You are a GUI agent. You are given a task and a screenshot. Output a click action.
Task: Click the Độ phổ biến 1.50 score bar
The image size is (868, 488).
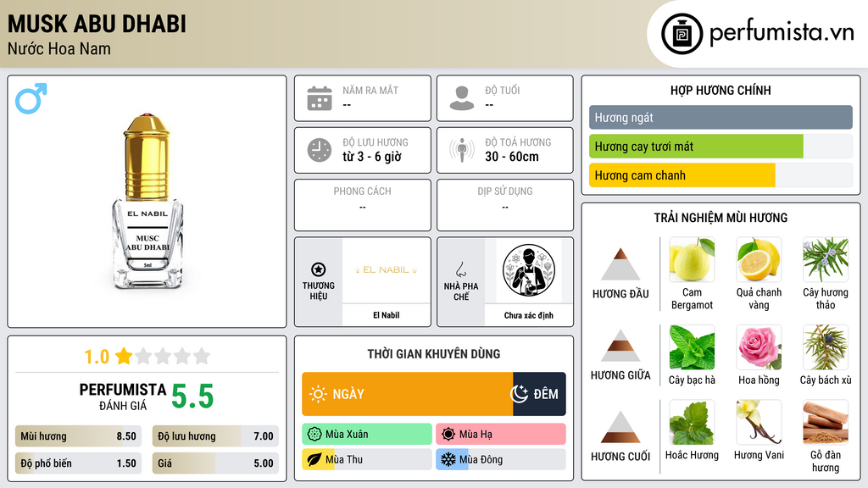point(79,463)
